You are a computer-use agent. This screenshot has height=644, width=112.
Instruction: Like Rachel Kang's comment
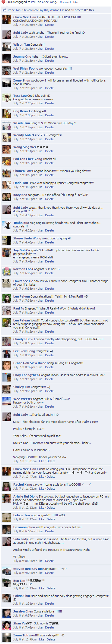tap(42, 489)
